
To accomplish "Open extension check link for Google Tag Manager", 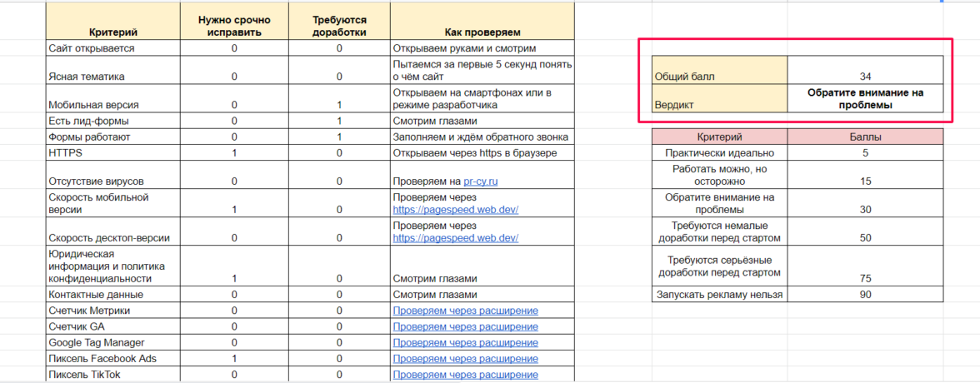I will 465,343.
